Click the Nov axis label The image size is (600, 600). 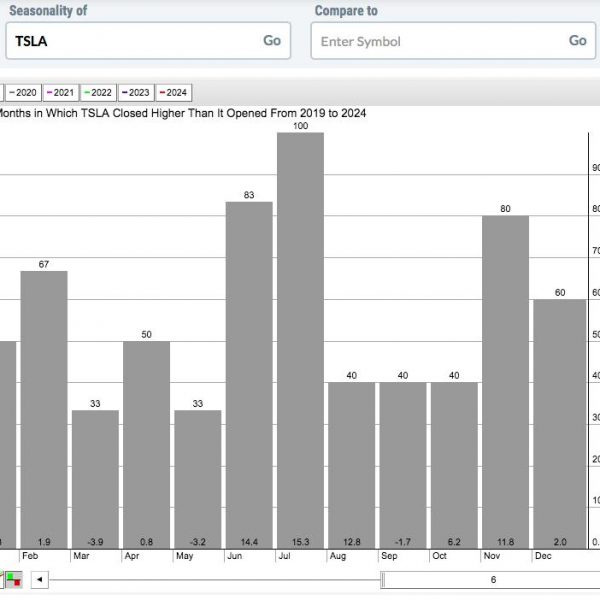pyautogui.click(x=492, y=556)
